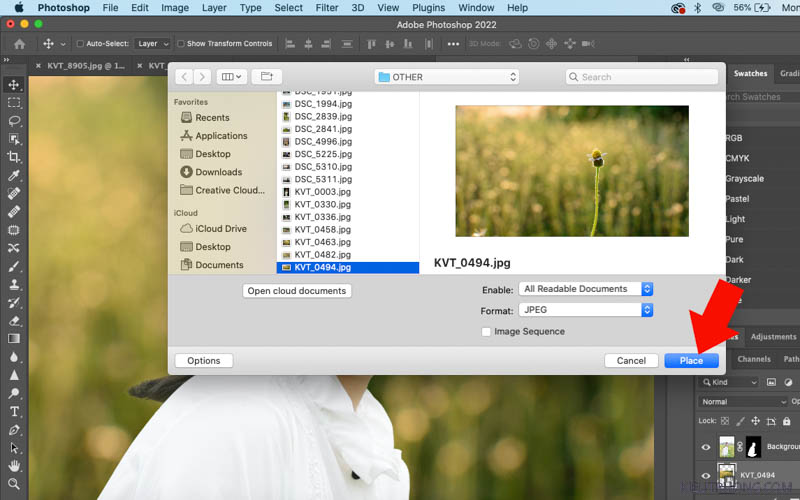Image resolution: width=800 pixels, height=500 pixels.
Task: Hide the KVT_0494 layer eye icon
Action: 706,476
